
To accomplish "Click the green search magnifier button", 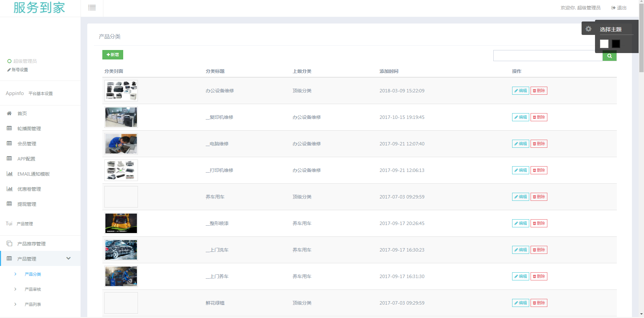I will point(609,56).
